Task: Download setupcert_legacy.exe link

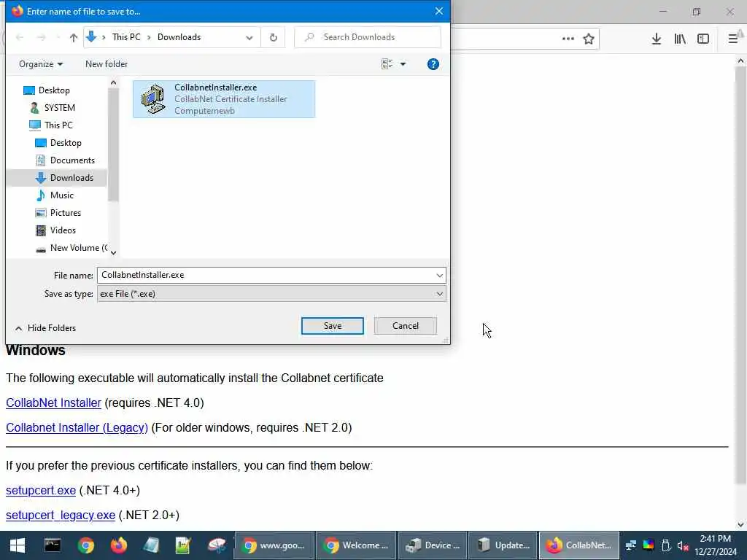Action: pos(61,516)
